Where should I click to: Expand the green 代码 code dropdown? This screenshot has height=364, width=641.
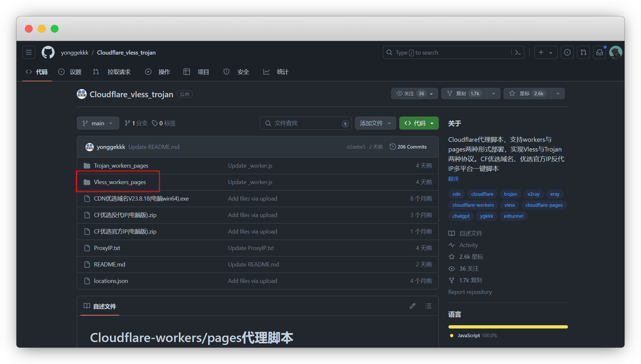[419, 123]
